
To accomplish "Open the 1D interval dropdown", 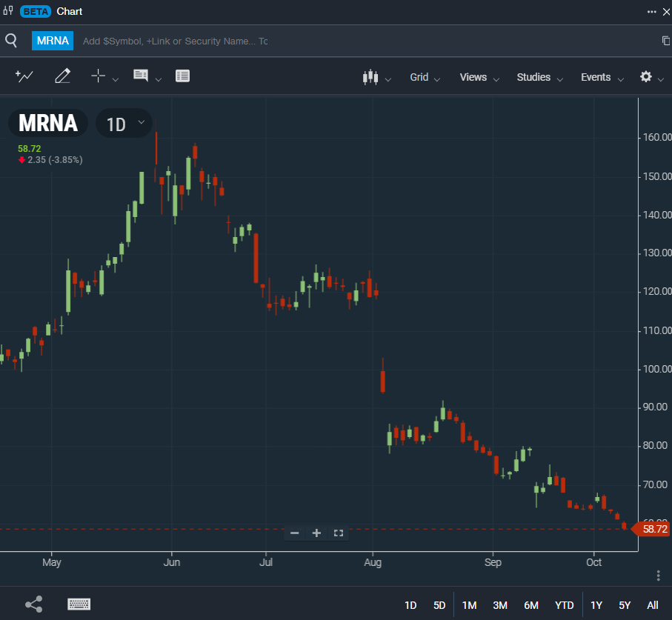I will (x=124, y=124).
